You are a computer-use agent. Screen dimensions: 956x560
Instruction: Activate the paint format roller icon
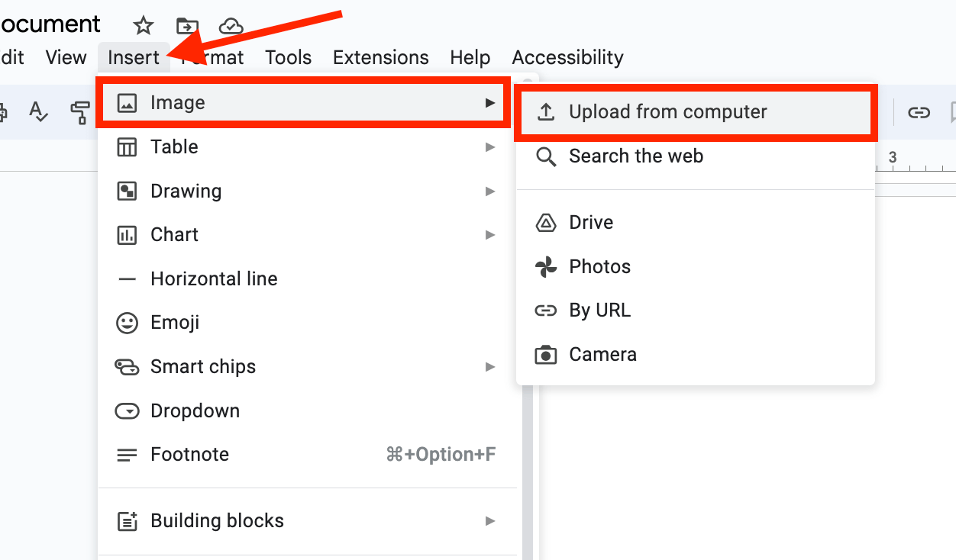coord(80,112)
